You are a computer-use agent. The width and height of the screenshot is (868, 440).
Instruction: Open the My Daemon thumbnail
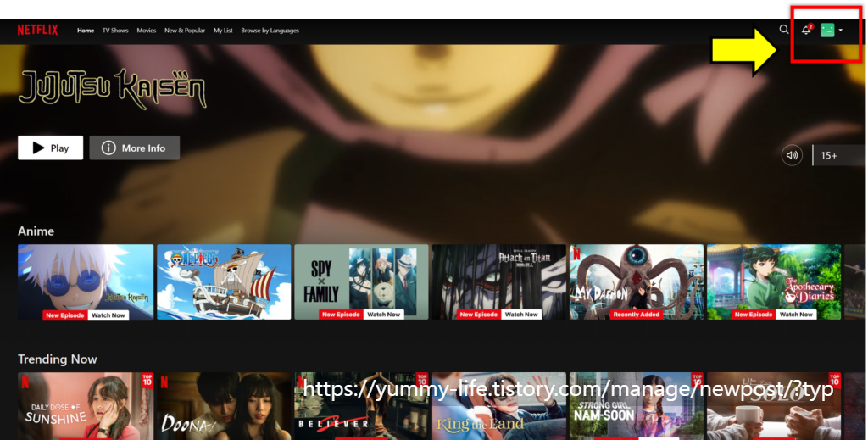(x=637, y=281)
